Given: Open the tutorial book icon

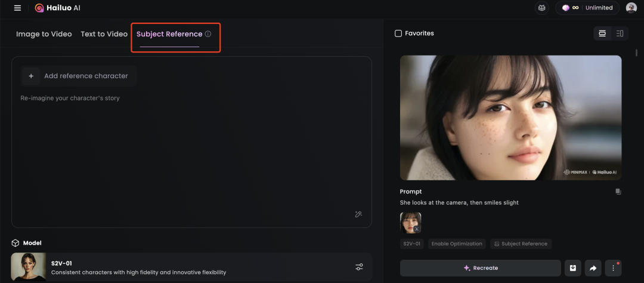Looking at the screenshot, I should (541, 8).
